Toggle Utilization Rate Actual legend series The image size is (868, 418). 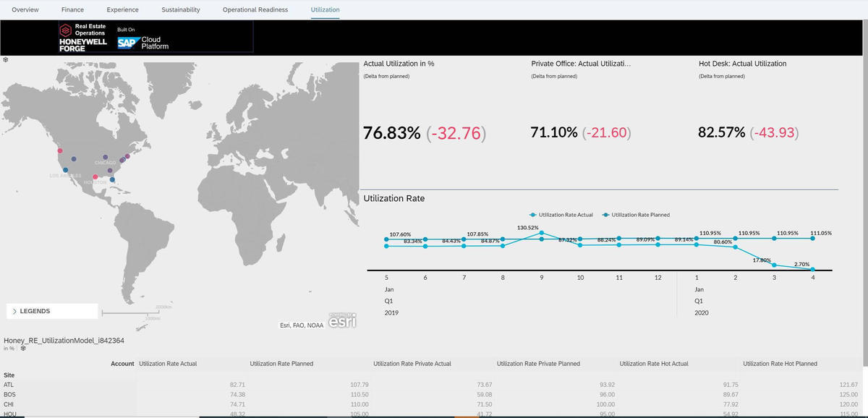click(x=561, y=215)
